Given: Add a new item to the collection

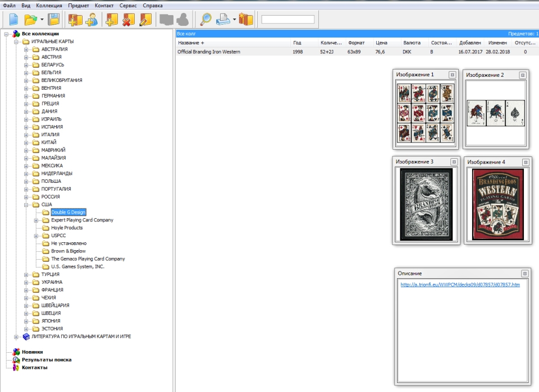Looking at the screenshot, I should coord(111,20).
